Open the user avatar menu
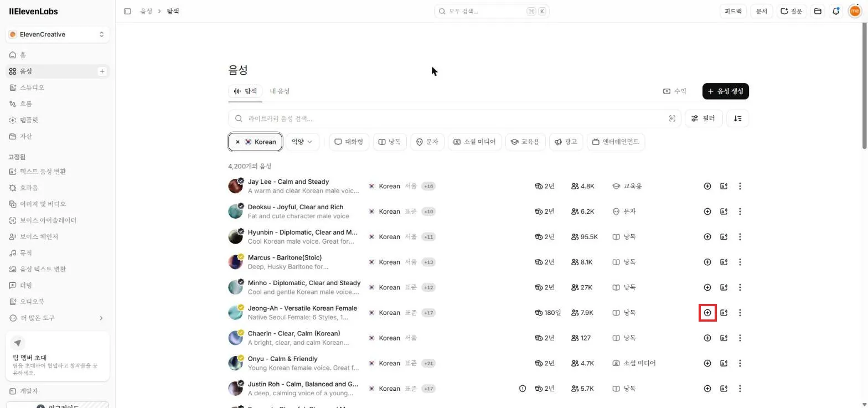868x408 pixels. pos(854,11)
